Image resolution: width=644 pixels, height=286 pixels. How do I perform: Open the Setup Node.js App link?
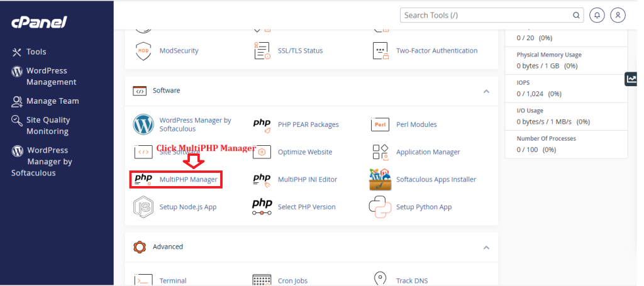187,207
